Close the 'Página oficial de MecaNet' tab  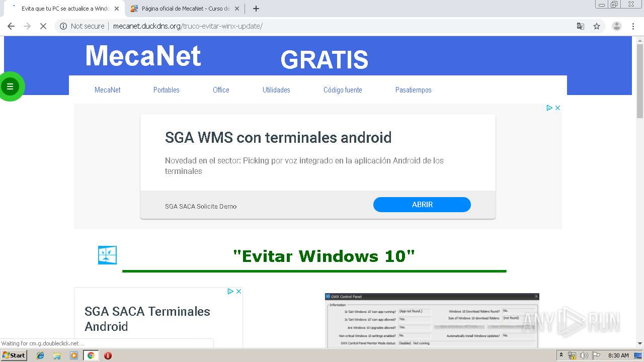click(x=237, y=9)
